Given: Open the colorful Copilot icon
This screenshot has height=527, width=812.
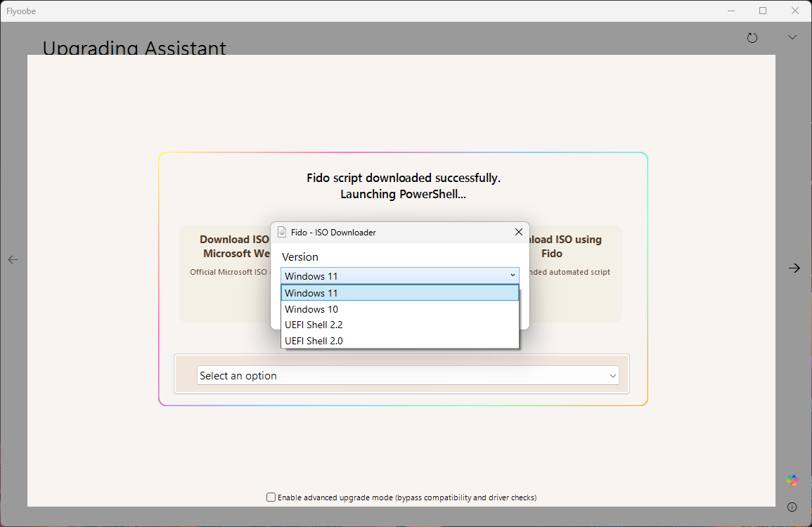Looking at the screenshot, I should click(792, 480).
